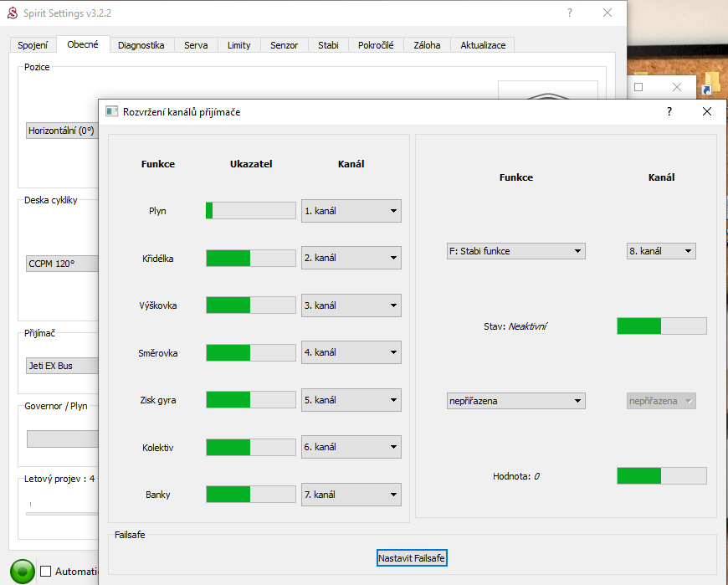Expand the nepřiřazena function dropdown
This screenshot has width=728, height=585.
tap(515, 401)
